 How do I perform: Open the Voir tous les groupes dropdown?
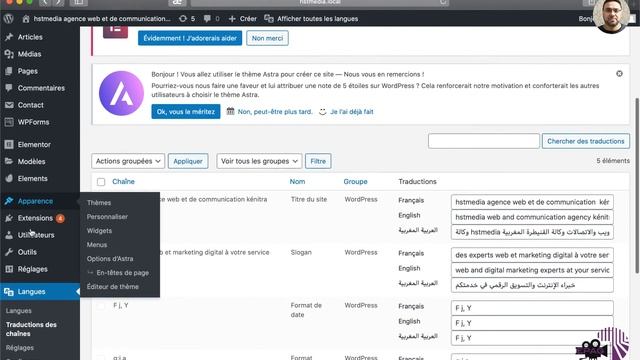coord(259,161)
